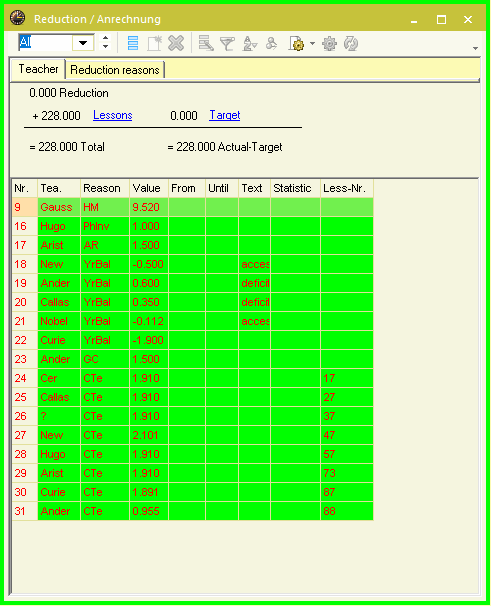Click the Sort icon in the toolbar
The width and height of the screenshot is (491, 606).
click(x=249, y=43)
